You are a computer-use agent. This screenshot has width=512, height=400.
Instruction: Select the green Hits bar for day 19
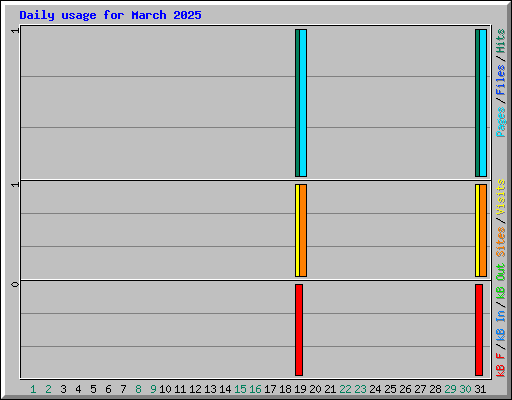(297, 103)
